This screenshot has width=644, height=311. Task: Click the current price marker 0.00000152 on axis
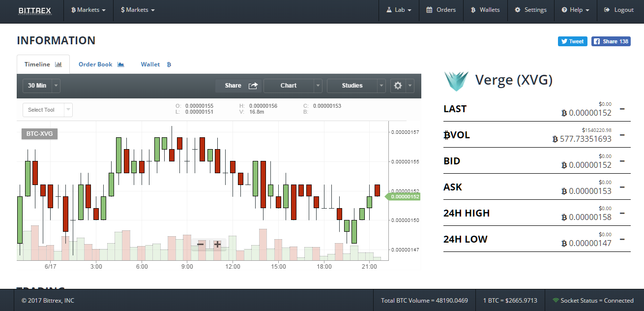tap(403, 197)
